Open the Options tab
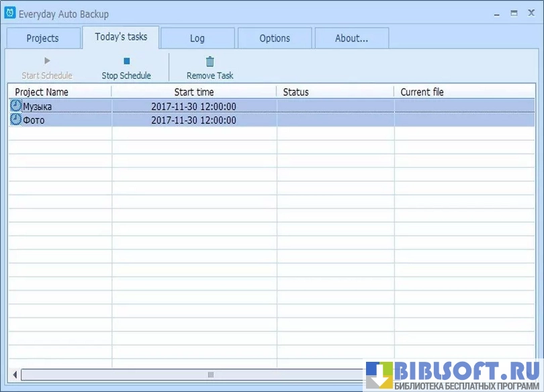The height and width of the screenshot is (392, 544). pos(275,38)
